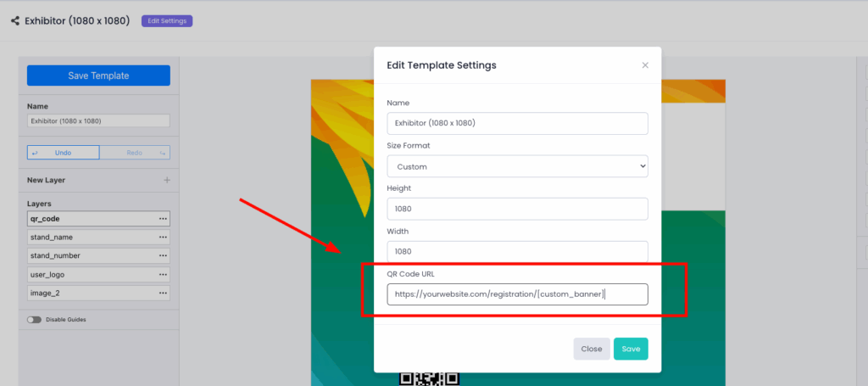The height and width of the screenshot is (386, 868).
Task: Add a new layer with plus icon
Action: 167,180
